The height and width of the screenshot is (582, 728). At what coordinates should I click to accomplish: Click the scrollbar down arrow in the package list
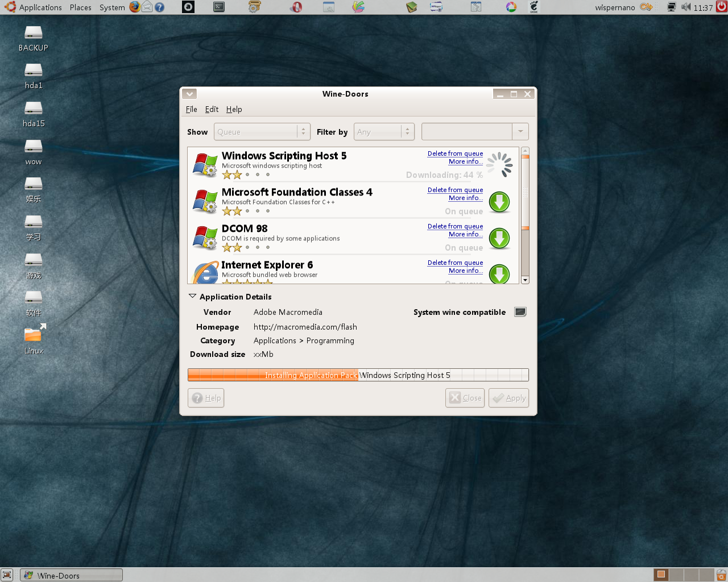525,280
